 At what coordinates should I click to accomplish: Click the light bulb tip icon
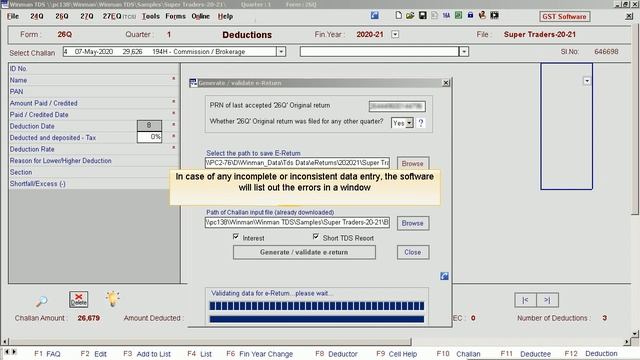click(113, 299)
